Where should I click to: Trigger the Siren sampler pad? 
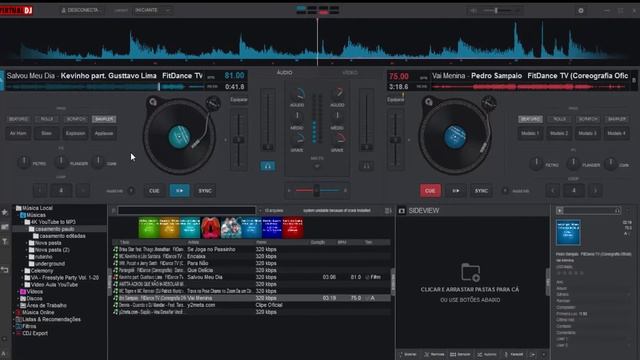pyautogui.click(x=47, y=133)
